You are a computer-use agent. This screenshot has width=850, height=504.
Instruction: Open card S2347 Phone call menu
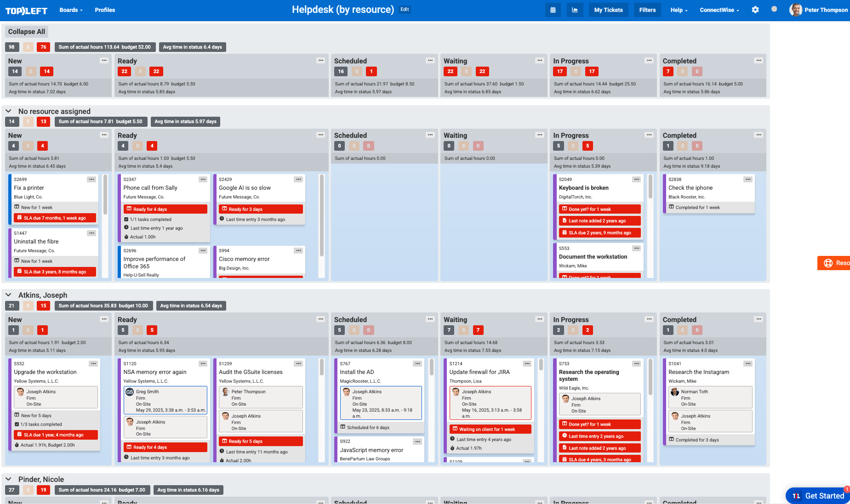[203, 179]
